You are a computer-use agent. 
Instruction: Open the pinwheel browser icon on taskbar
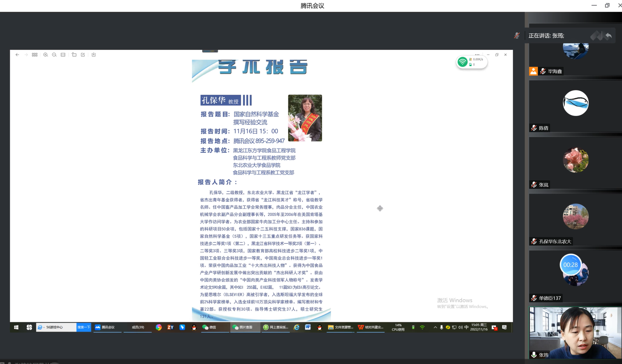coord(29,327)
